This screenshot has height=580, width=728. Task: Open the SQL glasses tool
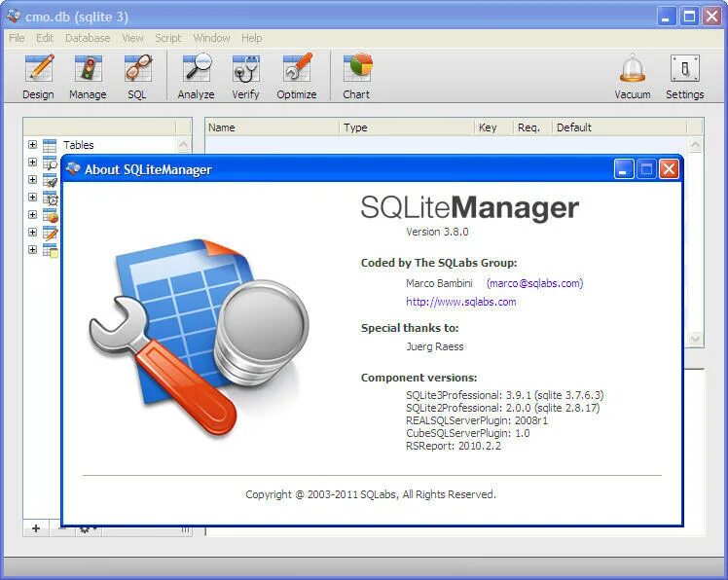point(137,76)
